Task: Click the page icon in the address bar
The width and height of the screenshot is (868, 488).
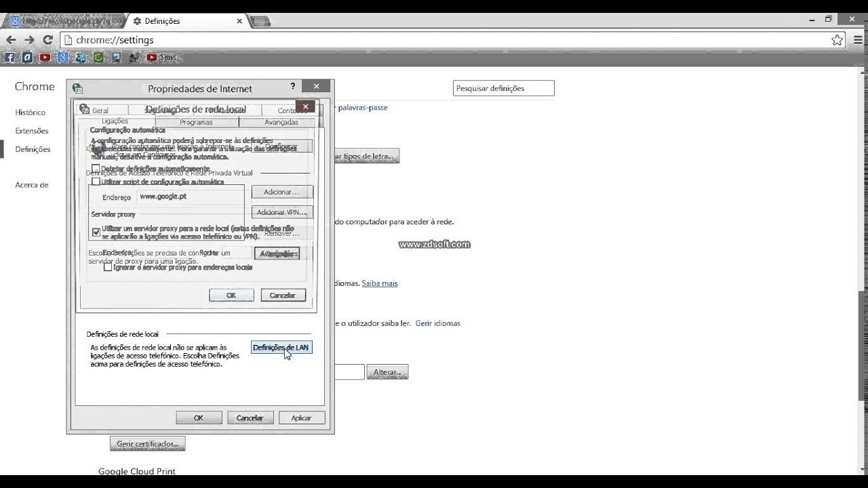Action: pos(68,40)
